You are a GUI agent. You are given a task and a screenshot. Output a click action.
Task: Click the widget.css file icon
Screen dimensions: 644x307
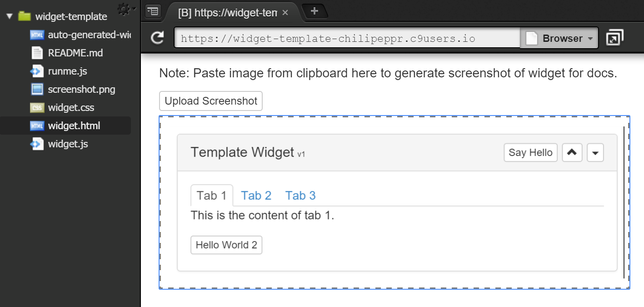[x=37, y=108]
